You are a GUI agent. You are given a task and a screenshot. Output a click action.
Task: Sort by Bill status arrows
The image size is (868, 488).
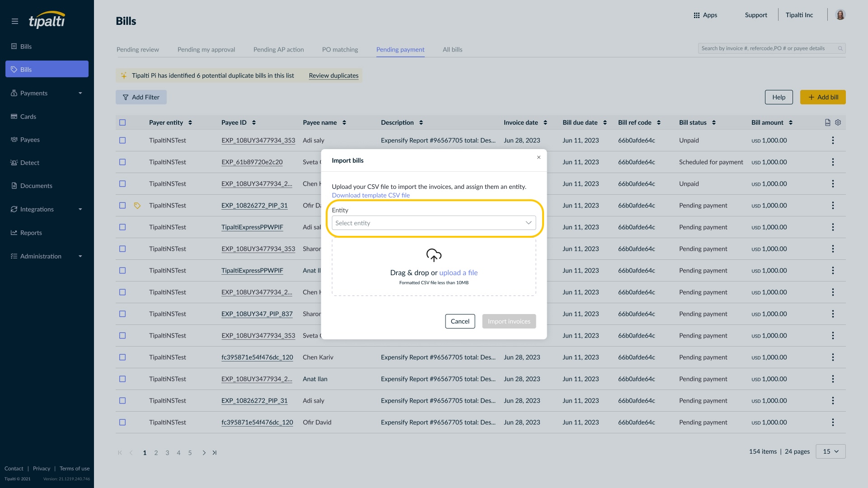[x=714, y=122]
